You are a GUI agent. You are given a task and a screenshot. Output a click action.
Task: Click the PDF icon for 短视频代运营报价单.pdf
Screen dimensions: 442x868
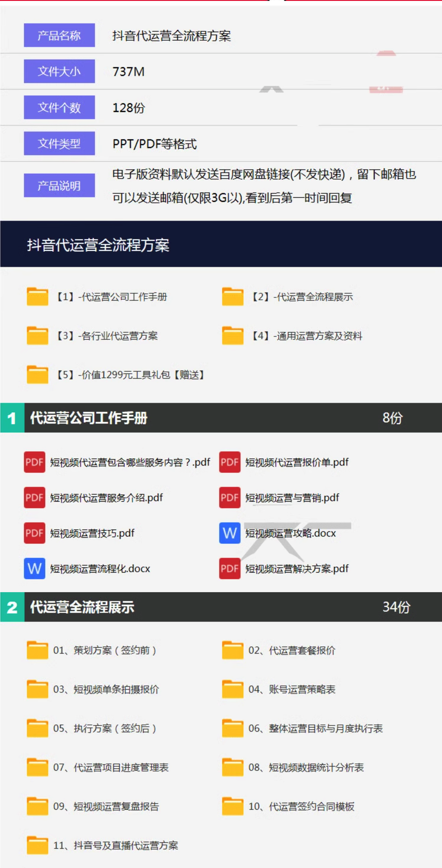(x=230, y=462)
